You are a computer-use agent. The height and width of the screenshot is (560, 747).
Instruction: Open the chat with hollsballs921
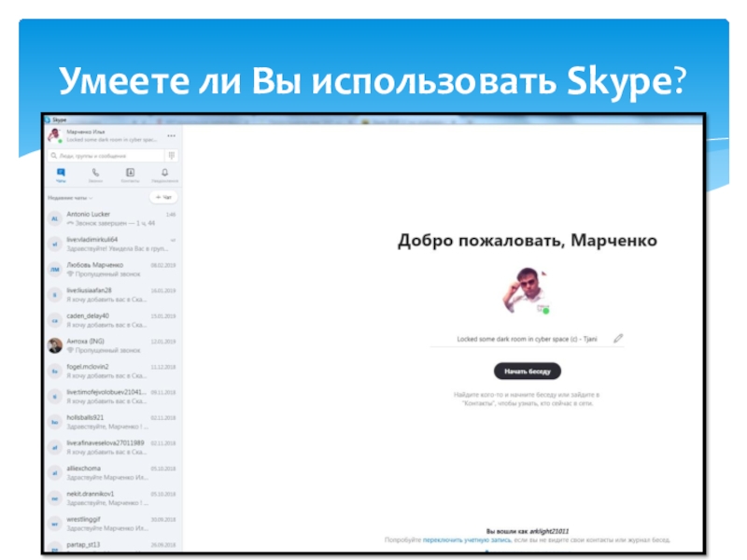click(x=113, y=422)
